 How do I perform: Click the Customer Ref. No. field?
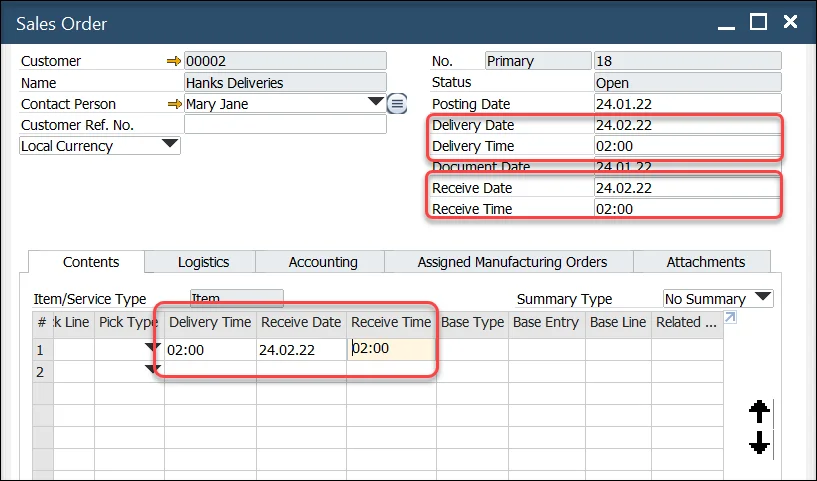(x=285, y=125)
